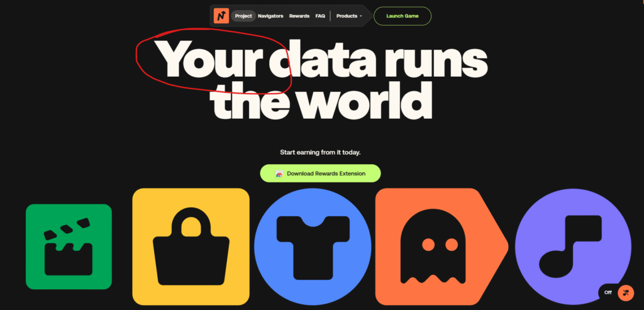The height and width of the screenshot is (310, 644).
Task: Click the Download Rewards Extension button
Action: [x=320, y=174]
